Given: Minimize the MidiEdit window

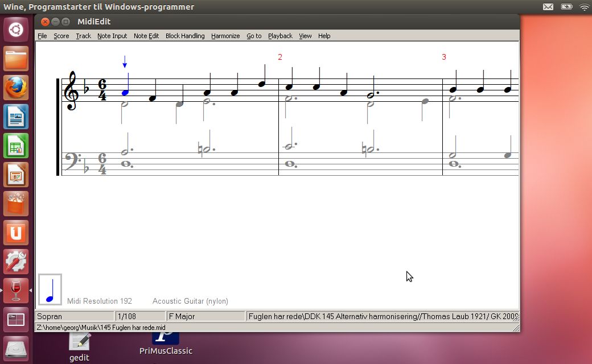Looking at the screenshot, I should point(55,22).
